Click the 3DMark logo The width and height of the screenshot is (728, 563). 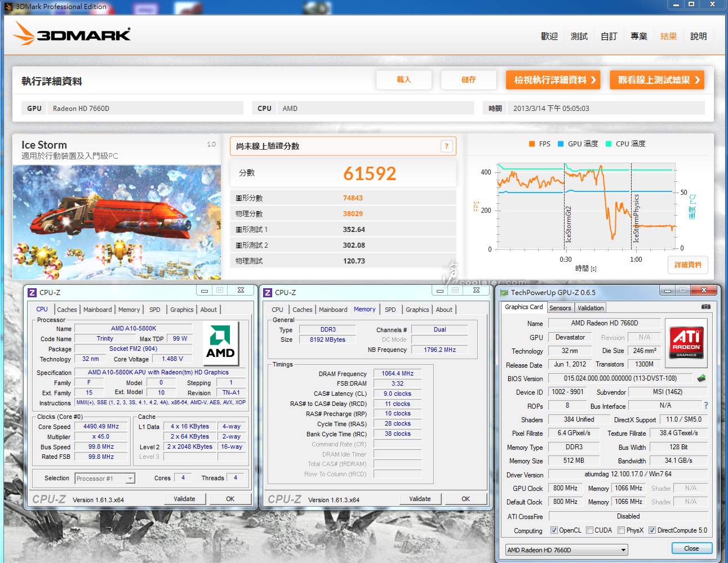pyautogui.click(x=72, y=33)
